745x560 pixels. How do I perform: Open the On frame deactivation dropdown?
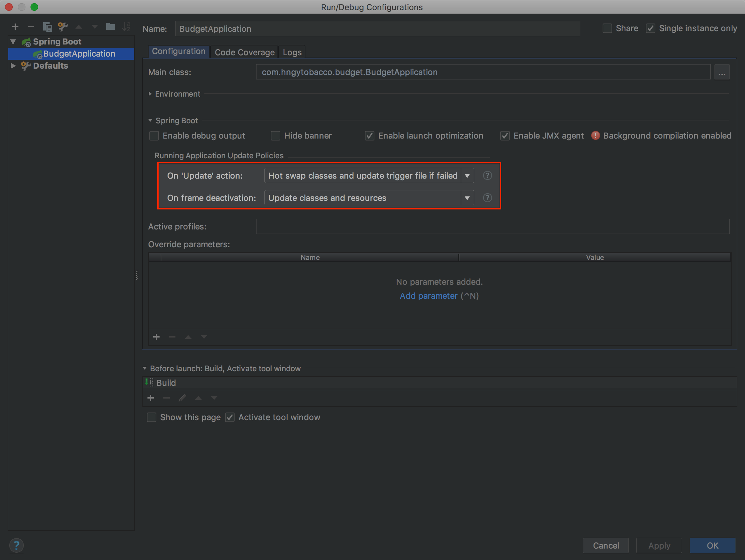coord(467,198)
